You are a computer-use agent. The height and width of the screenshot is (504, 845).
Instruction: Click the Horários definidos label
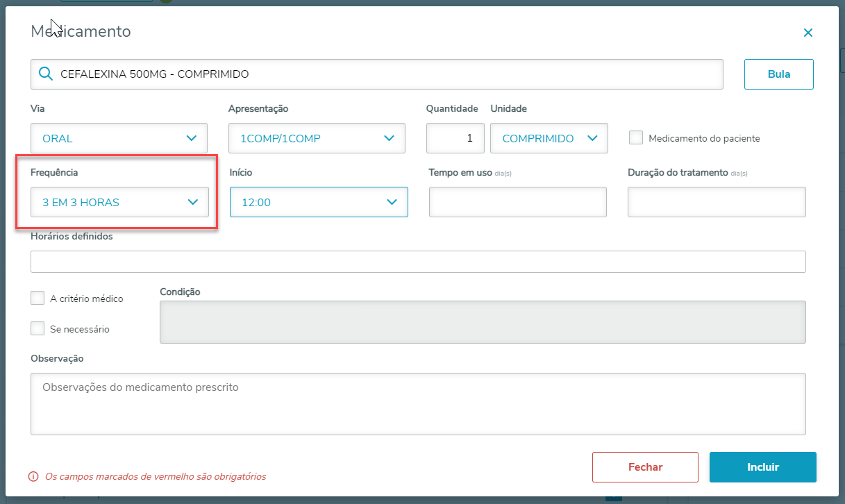(x=72, y=236)
